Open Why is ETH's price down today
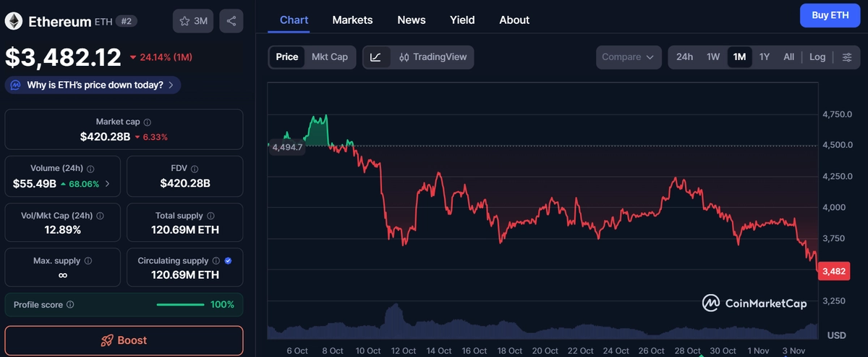Screen dimensions: 868x357 pyautogui.click(x=93, y=85)
